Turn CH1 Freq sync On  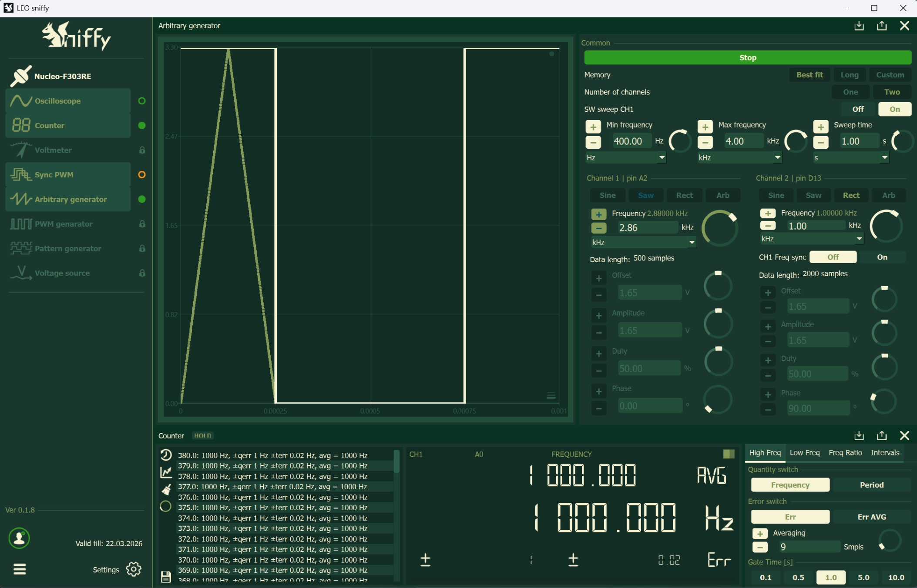[x=882, y=257]
